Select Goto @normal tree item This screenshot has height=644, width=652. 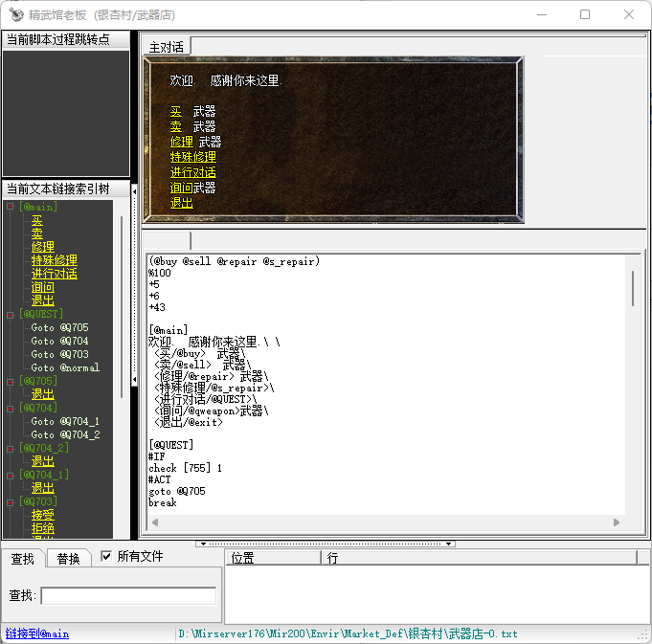point(65,367)
